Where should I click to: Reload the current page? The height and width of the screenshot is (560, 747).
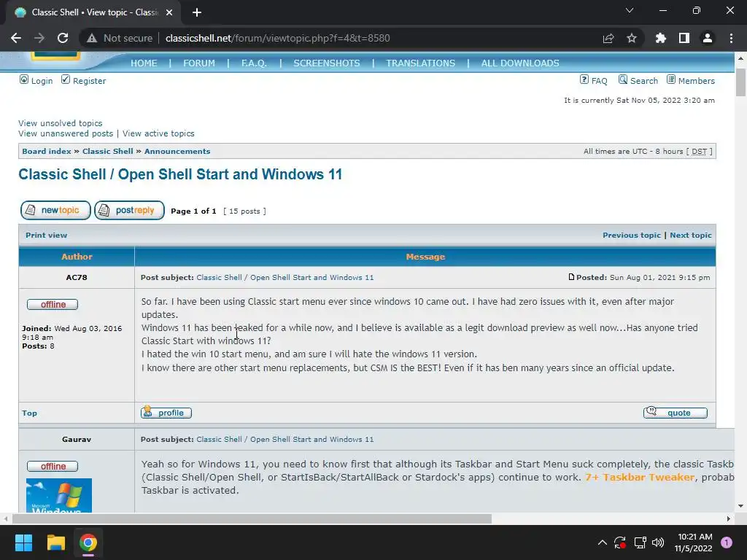63,38
